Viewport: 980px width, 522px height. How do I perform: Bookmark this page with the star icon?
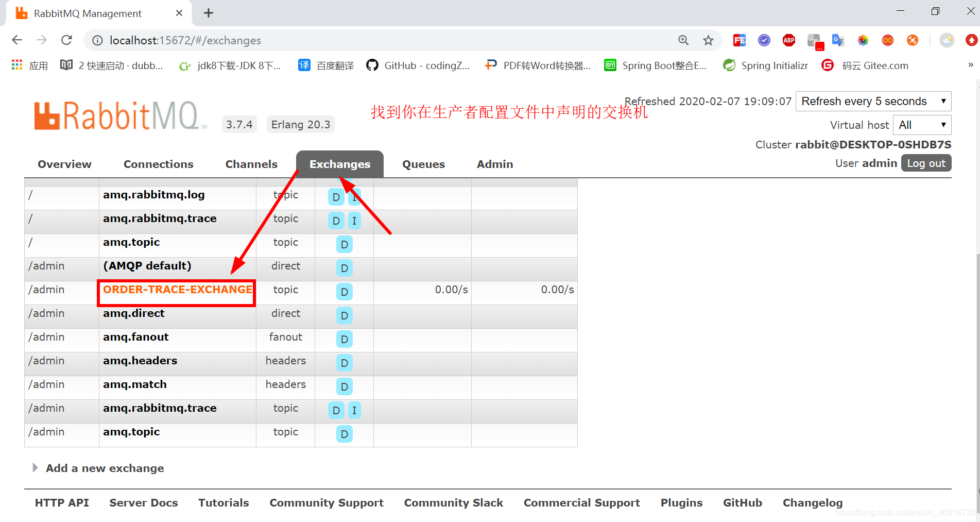click(x=709, y=40)
